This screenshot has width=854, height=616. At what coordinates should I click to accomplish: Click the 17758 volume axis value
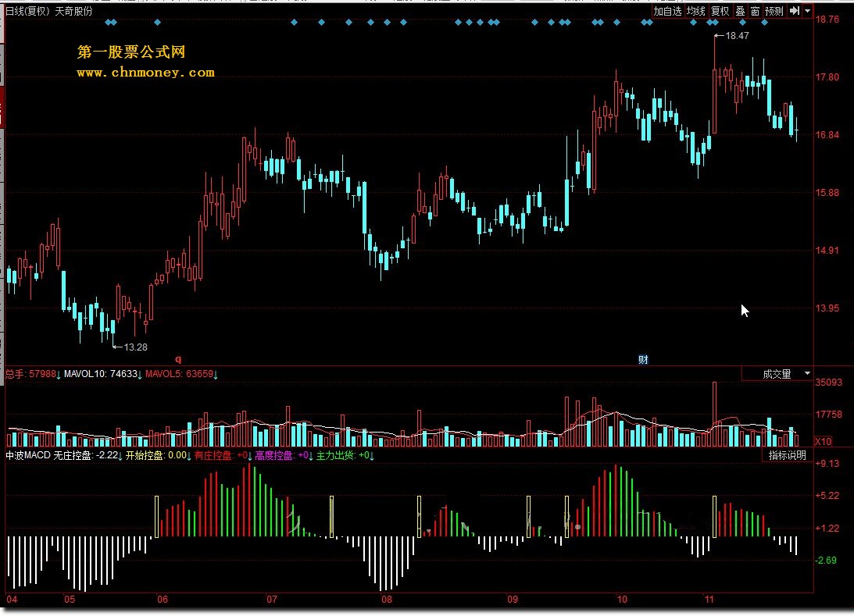tap(828, 415)
